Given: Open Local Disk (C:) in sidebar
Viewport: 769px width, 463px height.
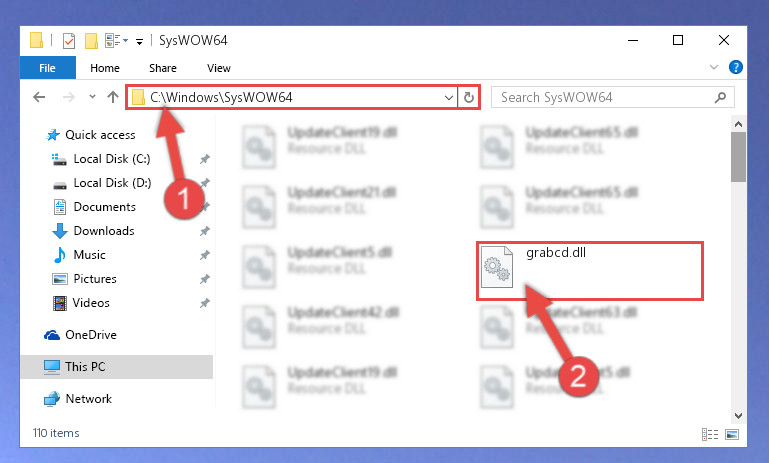Looking at the screenshot, I should click(111, 159).
